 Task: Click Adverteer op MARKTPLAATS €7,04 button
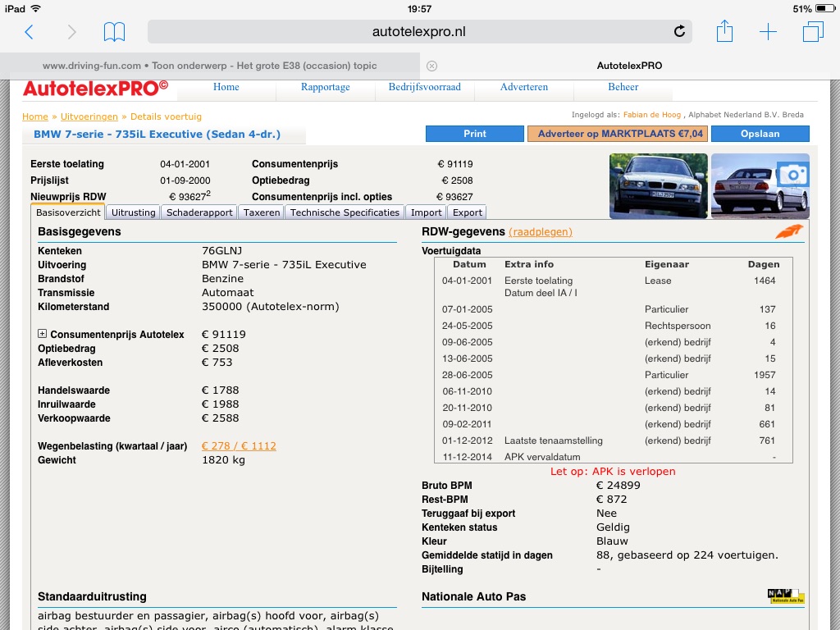tap(618, 134)
